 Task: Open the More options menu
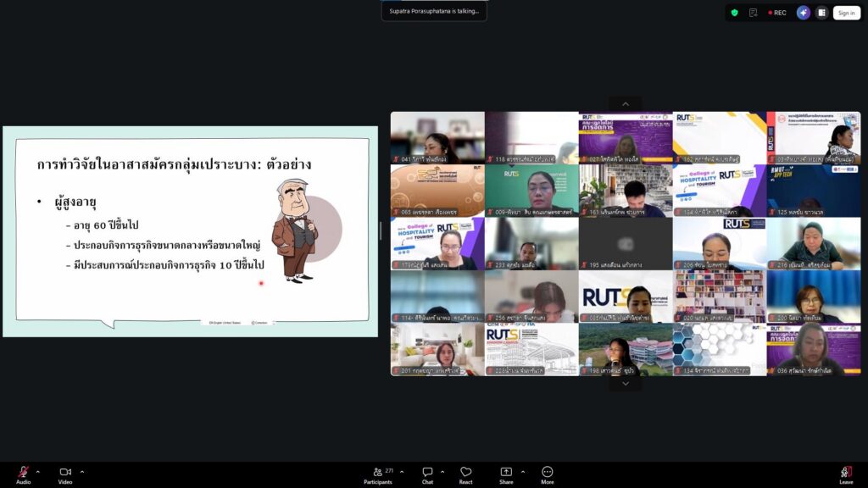tap(547, 473)
